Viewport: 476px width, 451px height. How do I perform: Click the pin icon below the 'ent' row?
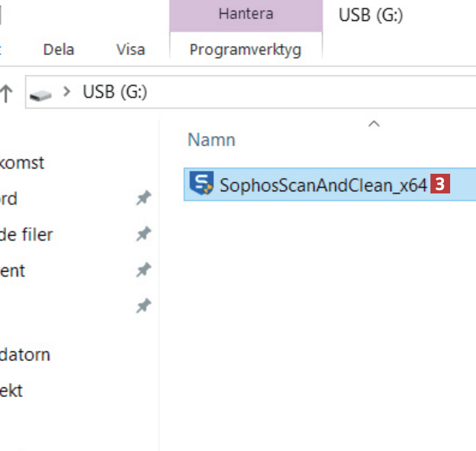tap(144, 306)
